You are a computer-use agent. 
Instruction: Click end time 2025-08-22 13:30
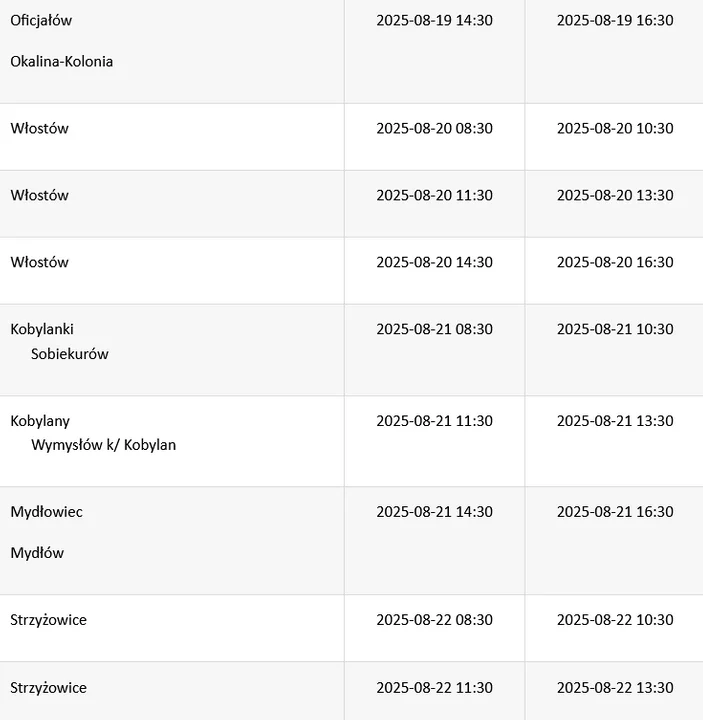pos(615,688)
